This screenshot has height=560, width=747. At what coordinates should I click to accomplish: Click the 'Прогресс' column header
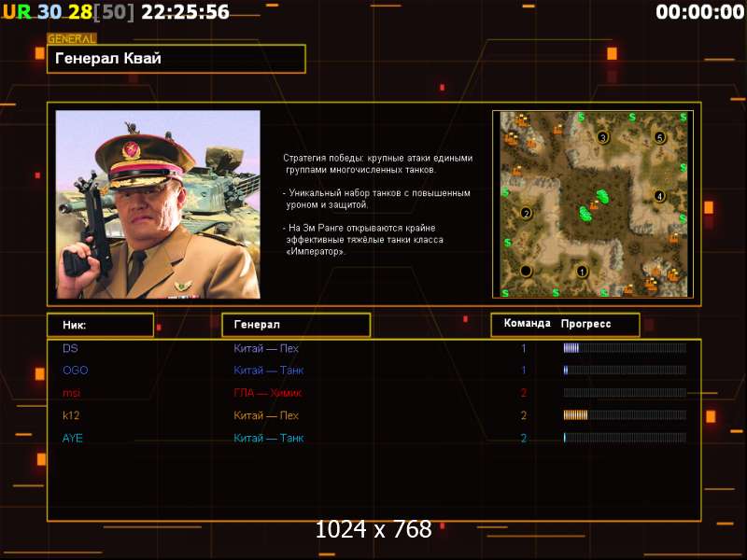coord(586,324)
